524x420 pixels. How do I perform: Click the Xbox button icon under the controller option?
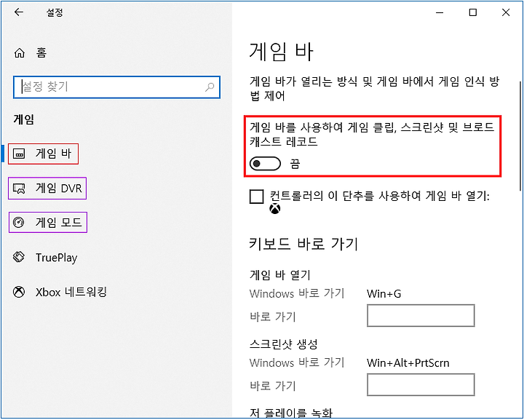(274, 209)
